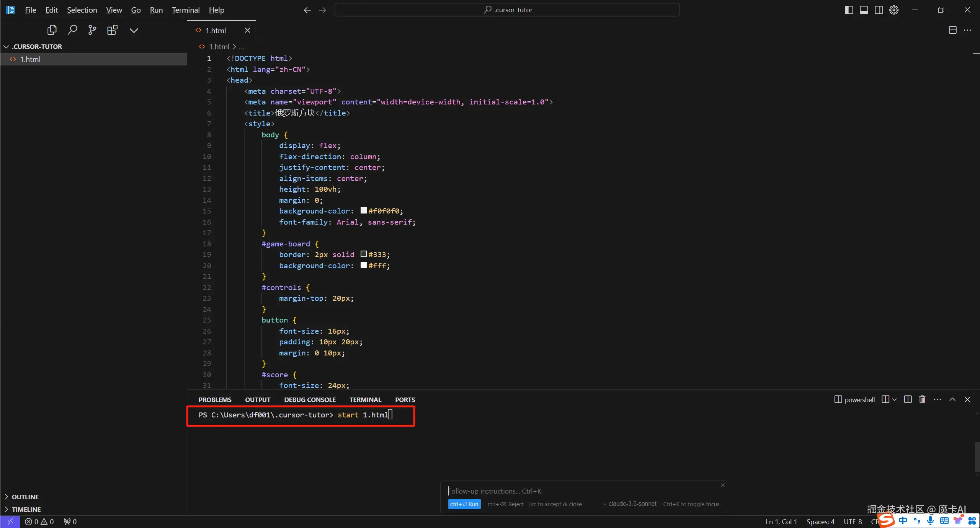The image size is (980, 528).
Task: Open Source Control view icon
Action: [92, 30]
